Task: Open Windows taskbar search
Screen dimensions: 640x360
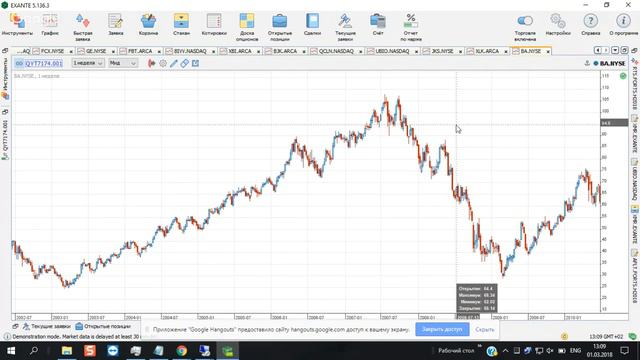Action: tap(34, 351)
